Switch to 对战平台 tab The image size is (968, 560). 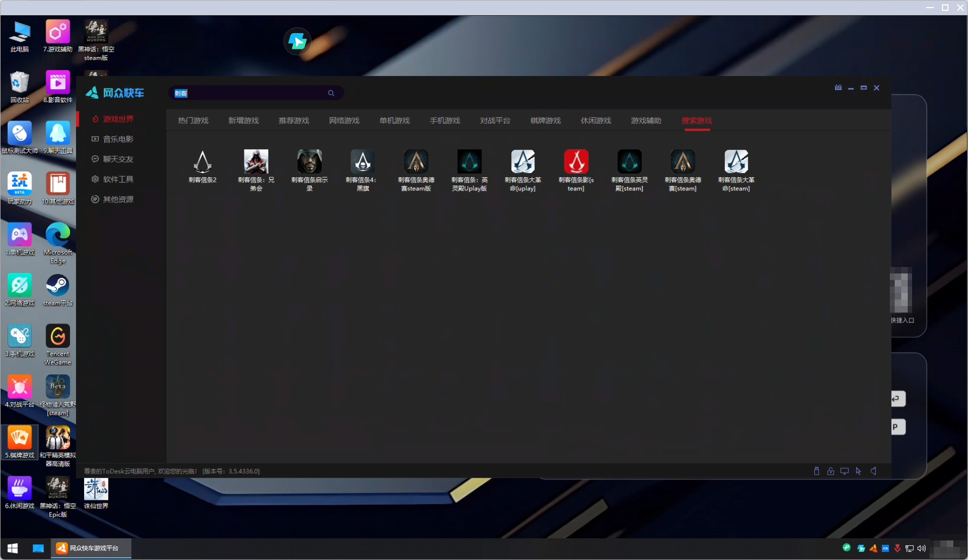tap(495, 120)
